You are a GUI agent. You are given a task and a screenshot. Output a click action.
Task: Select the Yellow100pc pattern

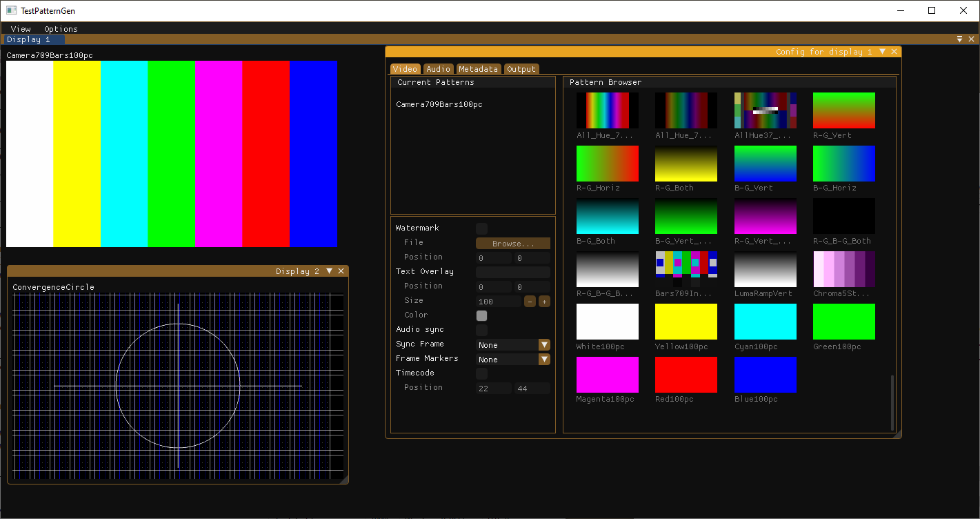coord(686,322)
